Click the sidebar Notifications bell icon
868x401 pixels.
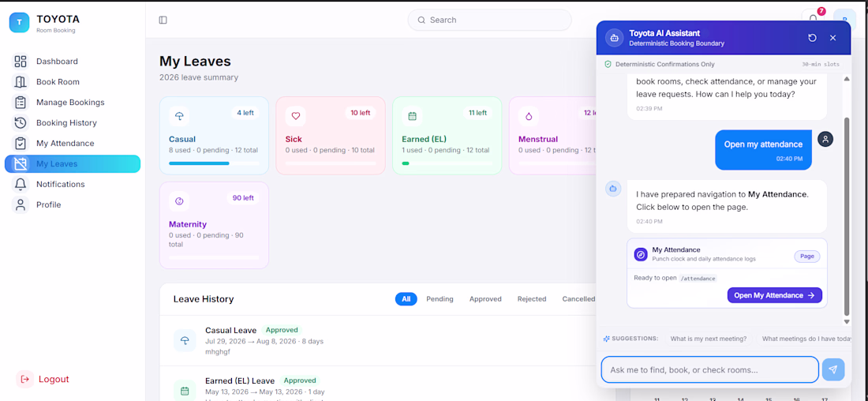coord(21,185)
